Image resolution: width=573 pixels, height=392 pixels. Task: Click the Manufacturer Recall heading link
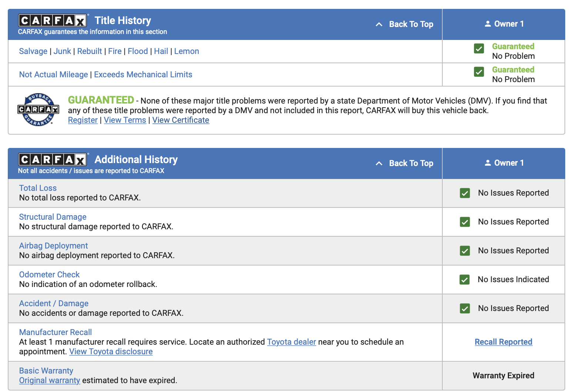[x=56, y=332]
